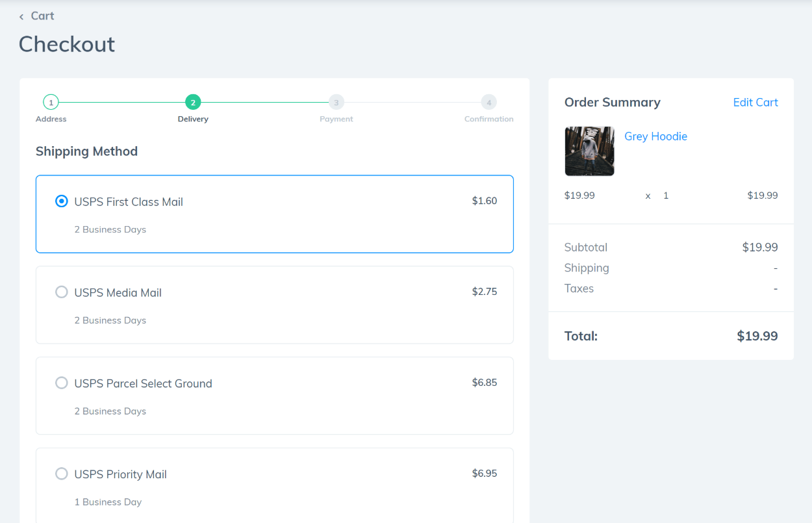Screen dimensions: 812x523
Task: Click the Address step label
Action: (51, 119)
